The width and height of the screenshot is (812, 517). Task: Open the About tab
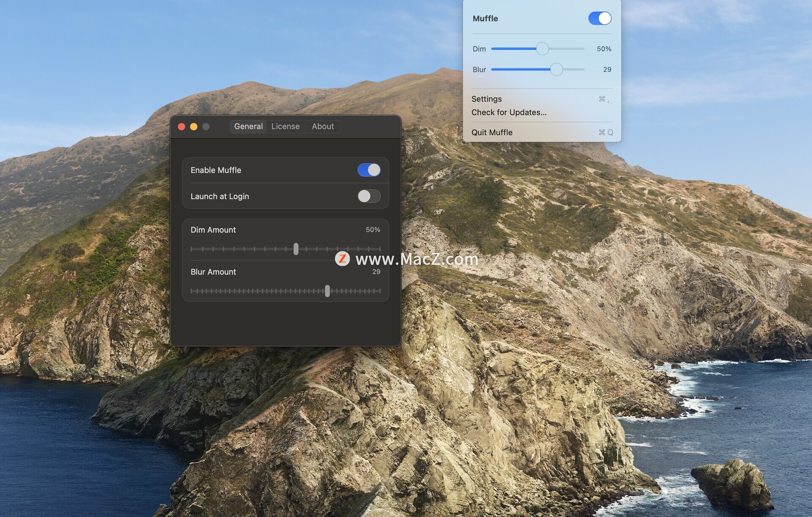pyautogui.click(x=322, y=126)
